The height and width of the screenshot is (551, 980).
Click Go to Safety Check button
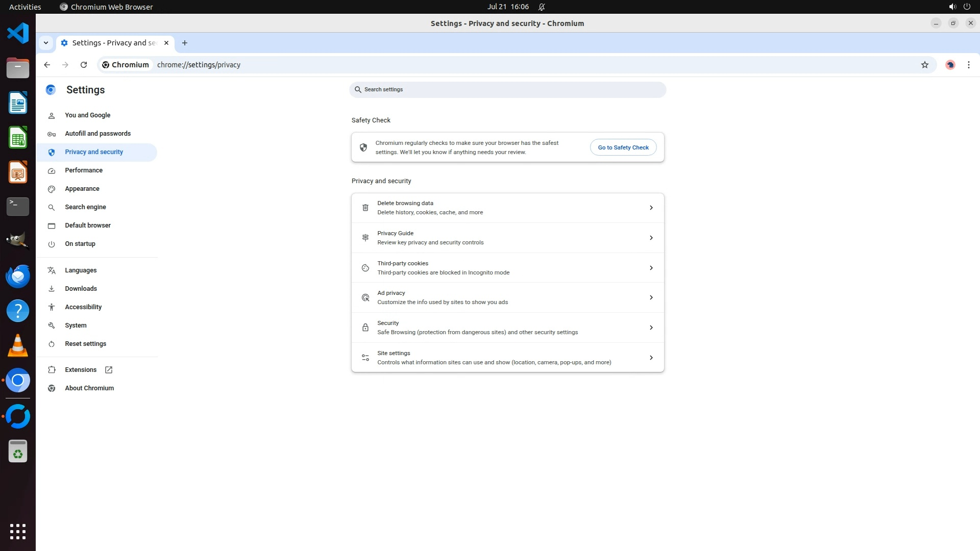click(x=623, y=147)
